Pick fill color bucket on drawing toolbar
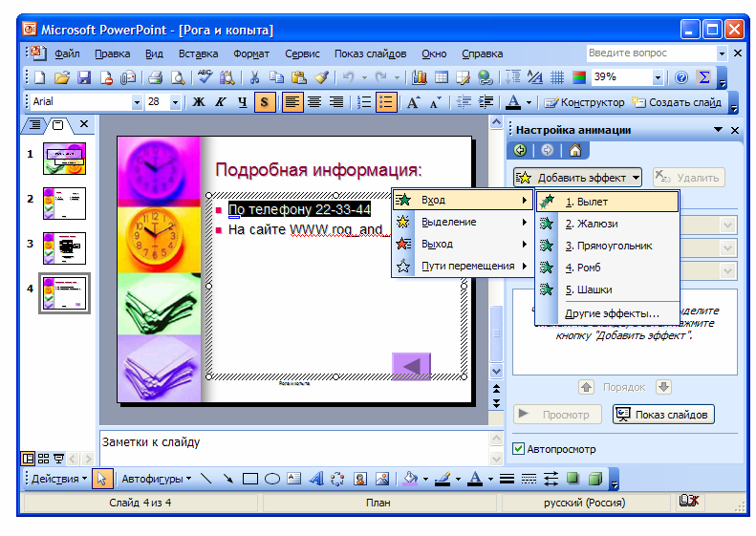The height and width of the screenshot is (536, 756). [410, 479]
